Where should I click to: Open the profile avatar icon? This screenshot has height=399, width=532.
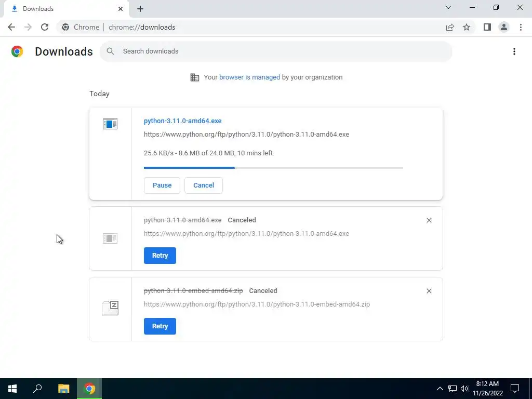[x=504, y=27]
